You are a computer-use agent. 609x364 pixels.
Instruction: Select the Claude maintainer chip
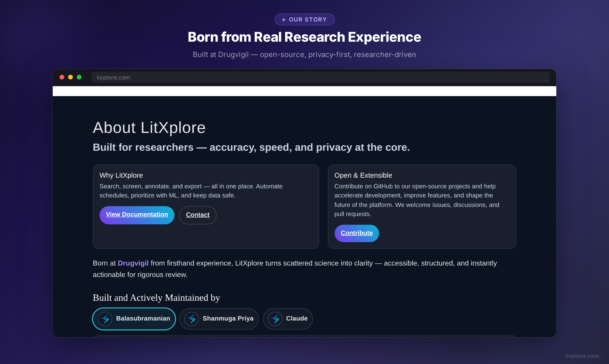pos(287,319)
